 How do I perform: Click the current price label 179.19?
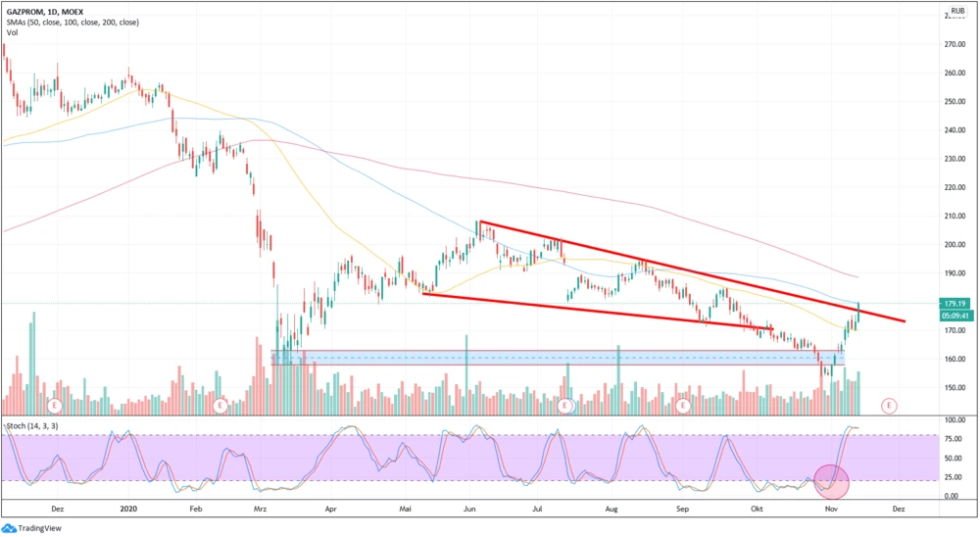coord(956,303)
